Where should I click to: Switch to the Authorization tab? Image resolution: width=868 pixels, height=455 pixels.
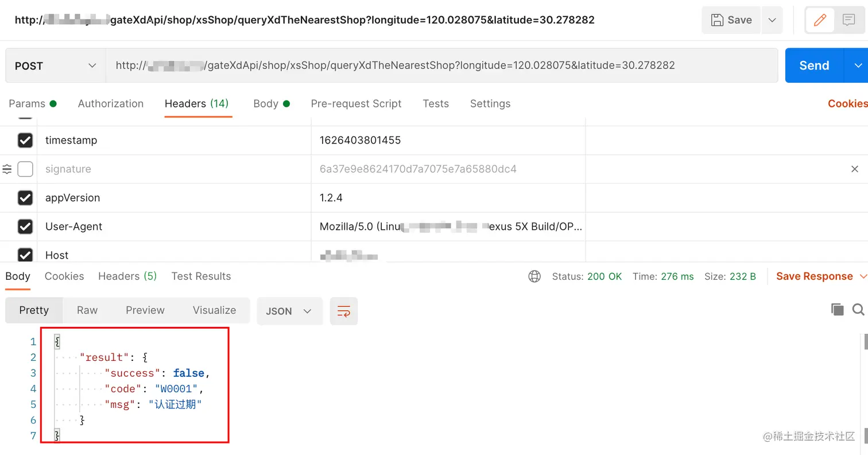pyautogui.click(x=111, y=103)
